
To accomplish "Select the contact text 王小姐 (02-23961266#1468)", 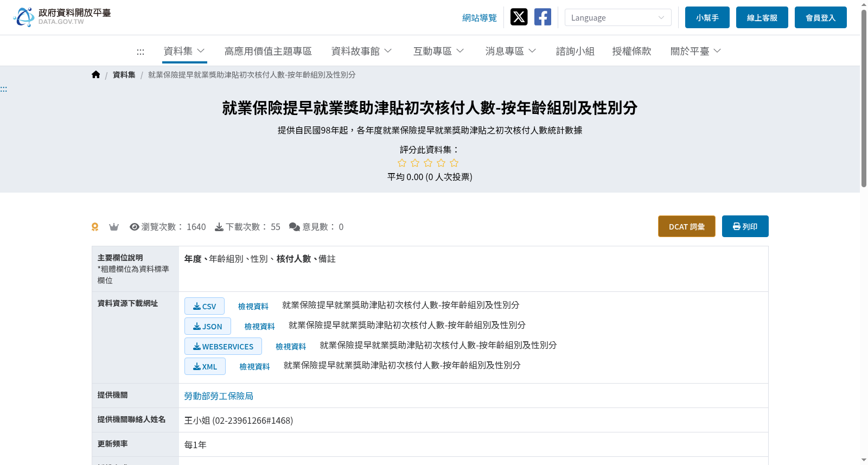I will (239, 421).
